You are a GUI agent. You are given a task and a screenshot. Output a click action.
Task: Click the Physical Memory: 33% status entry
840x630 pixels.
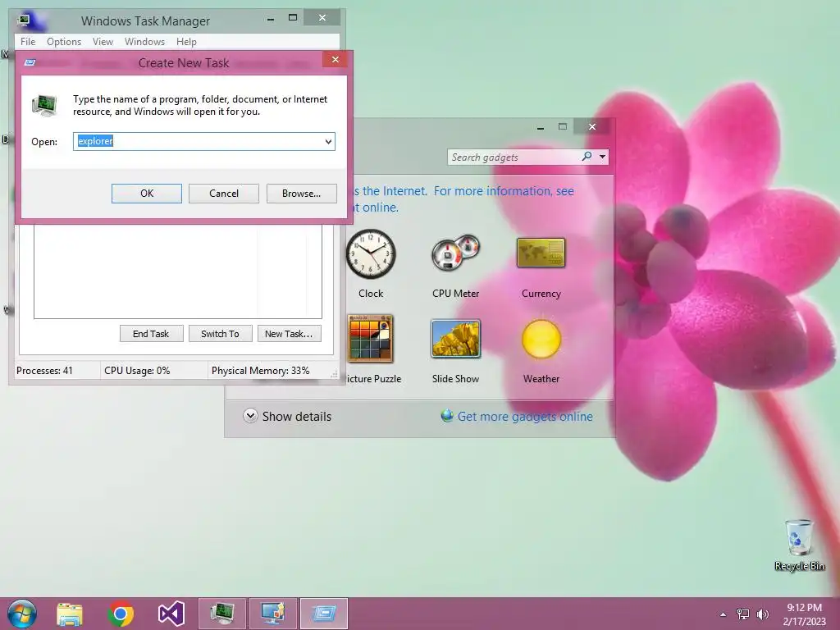(268, 371)
